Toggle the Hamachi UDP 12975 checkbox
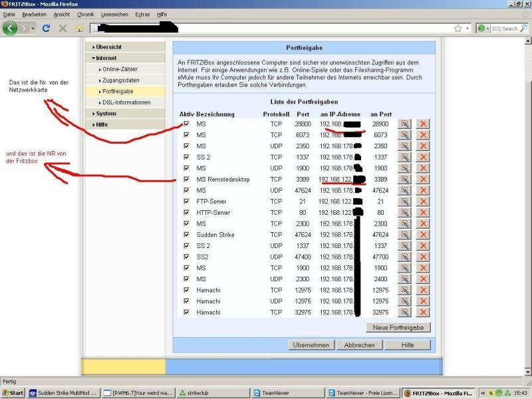The image size is (532, 399). click(186, 301)
